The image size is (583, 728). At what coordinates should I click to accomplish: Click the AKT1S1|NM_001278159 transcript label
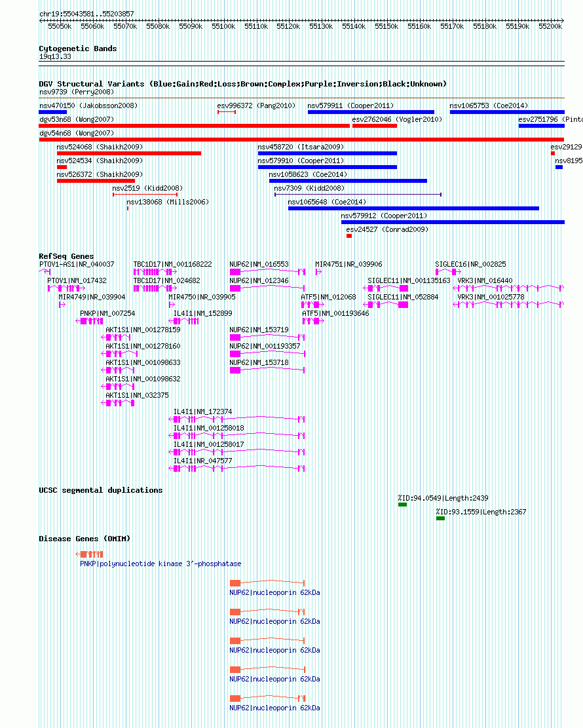tap(143, 330)
